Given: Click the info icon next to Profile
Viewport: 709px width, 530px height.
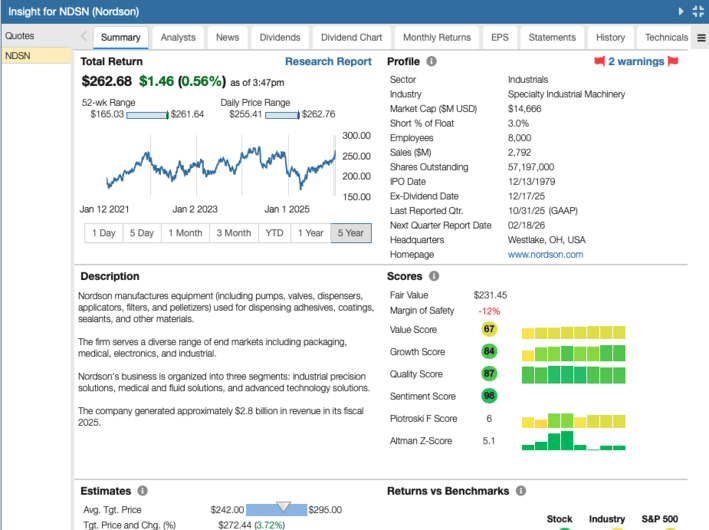Looking at the screenshot, I should point(431,61).
